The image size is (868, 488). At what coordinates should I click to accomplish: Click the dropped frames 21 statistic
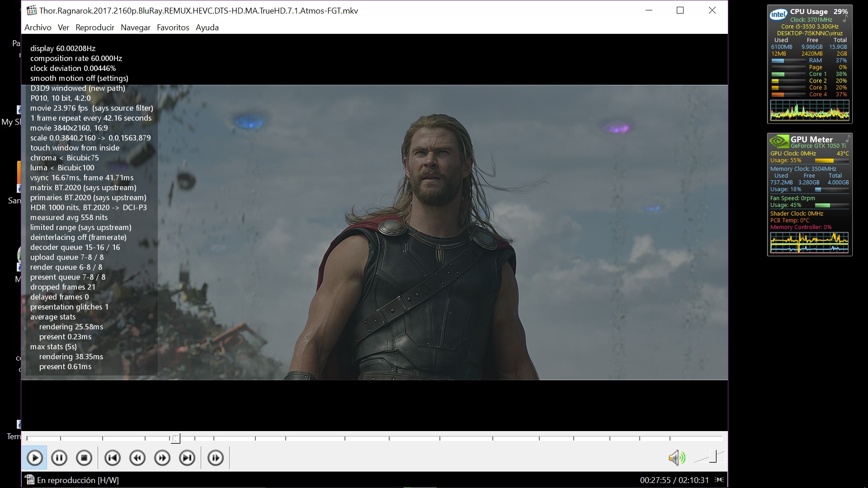pos(63,287)
